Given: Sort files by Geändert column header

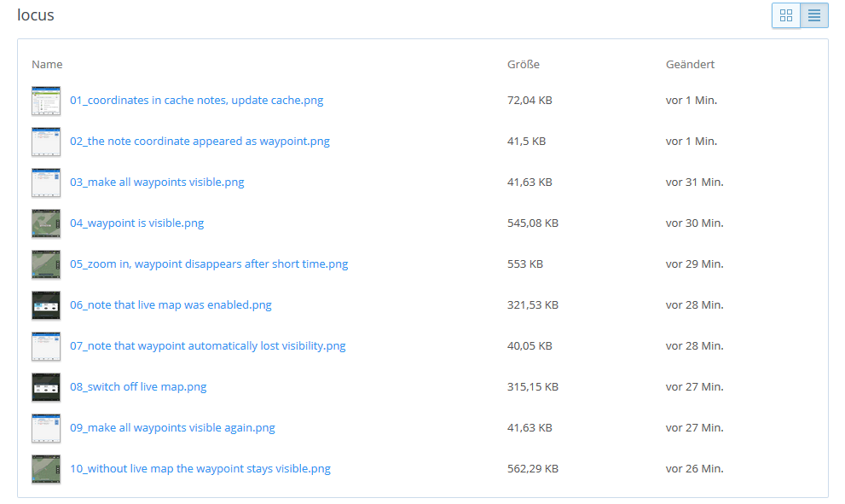Looking at the screenshot, I should point(690,65).
